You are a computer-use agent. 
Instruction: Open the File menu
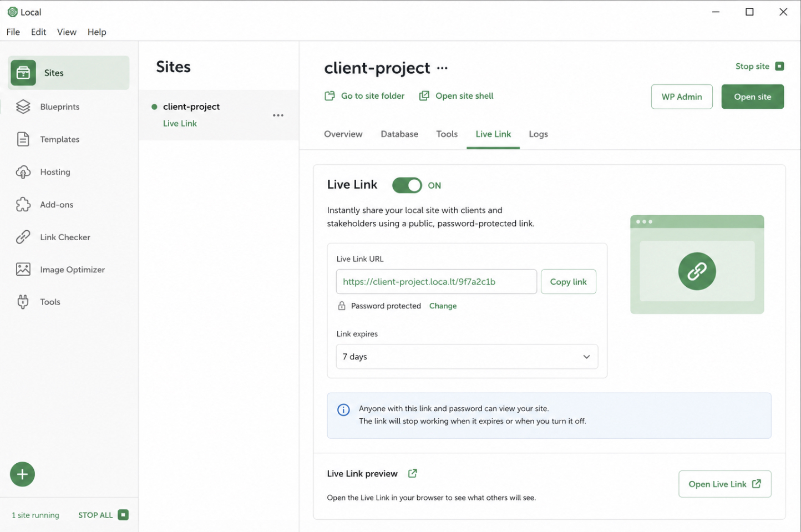coord(13,32)
